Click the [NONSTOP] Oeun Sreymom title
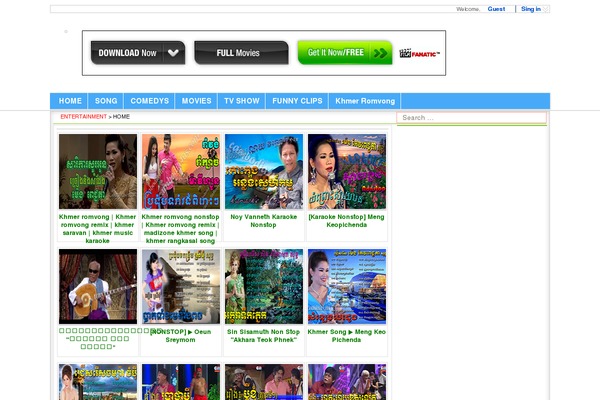This screenshot has height=400, width=600. pos(181,336)
